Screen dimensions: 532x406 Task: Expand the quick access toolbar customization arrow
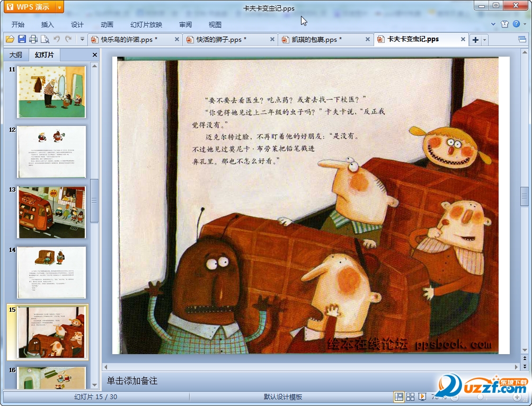pos(82,39)
